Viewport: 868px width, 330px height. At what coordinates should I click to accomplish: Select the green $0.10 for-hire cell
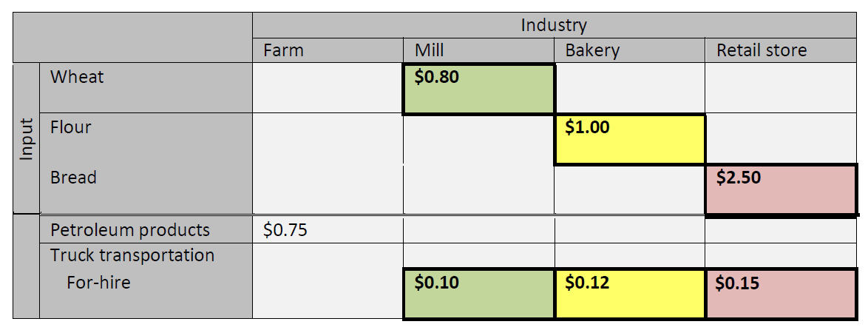point(478,294)
